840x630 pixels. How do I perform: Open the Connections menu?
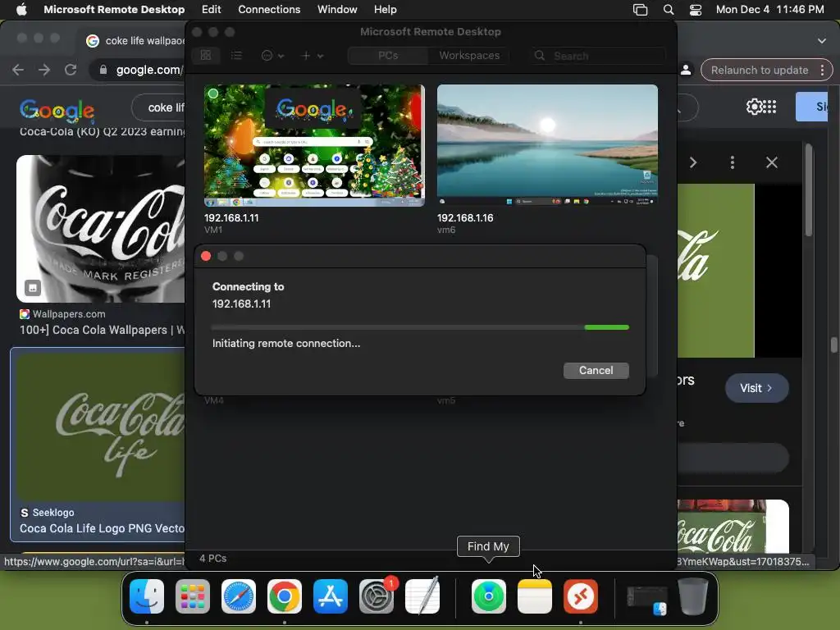tap(269, 9)
